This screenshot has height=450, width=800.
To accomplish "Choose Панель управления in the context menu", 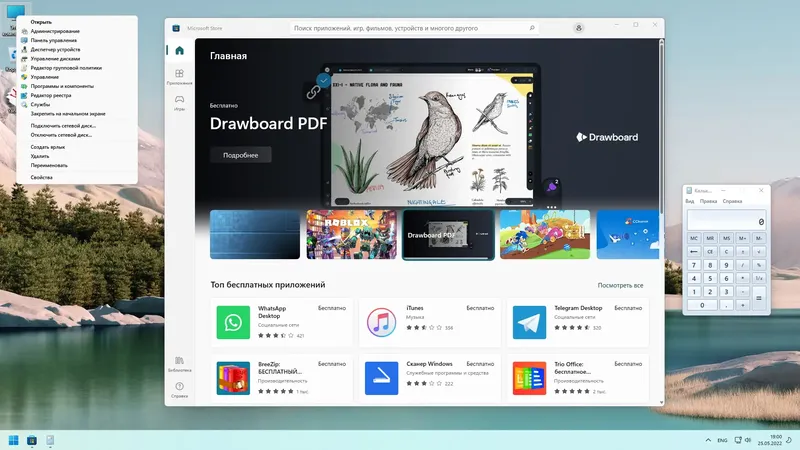I will pyautogui.click(x=54, y=40).
